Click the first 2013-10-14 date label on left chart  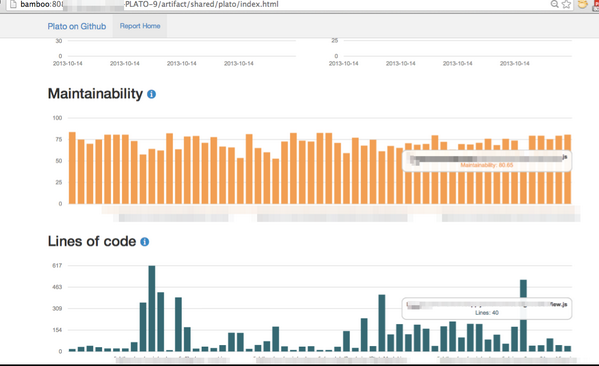pos(68,63)
